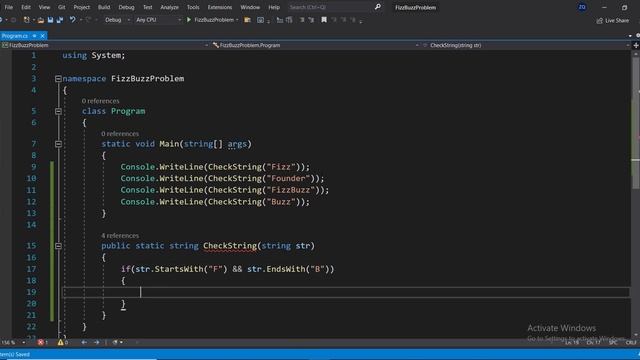Open the CheckString(string str) member dropdown
The width and height of the screenshot is (640, 360).
527,45
